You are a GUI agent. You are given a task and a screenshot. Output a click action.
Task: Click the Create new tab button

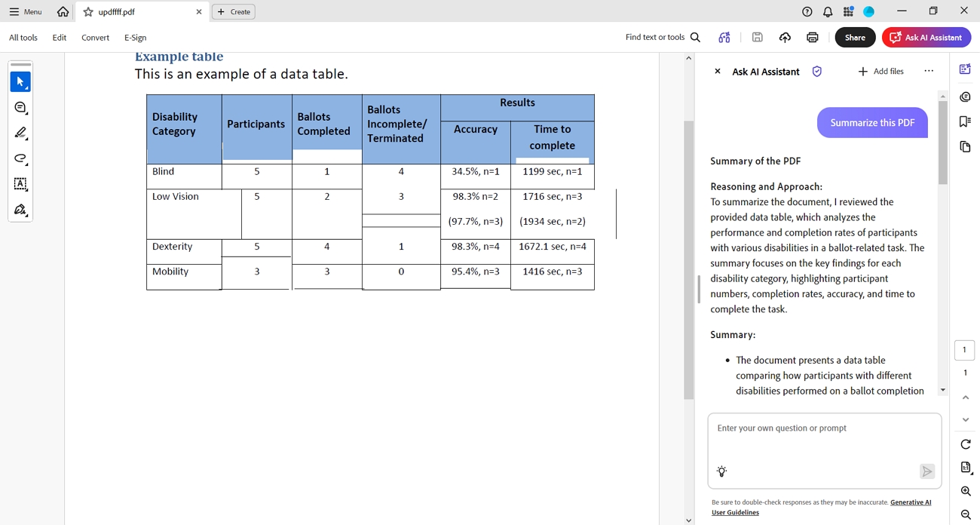point(234,12)
